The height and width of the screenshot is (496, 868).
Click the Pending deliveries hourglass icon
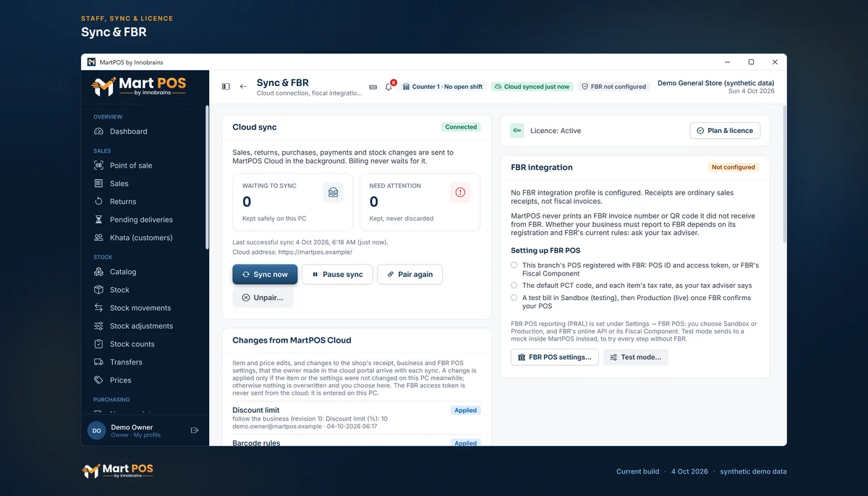tap(99, 220)
